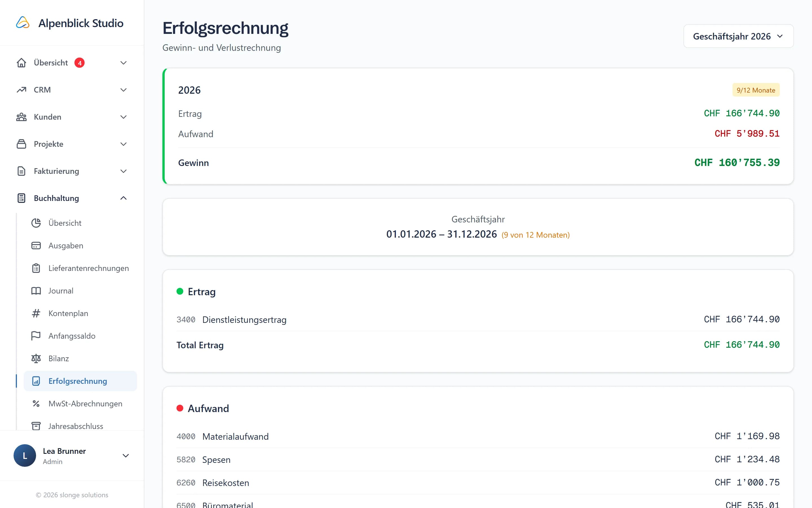This screenshot has width=812, height=508.
Task: Click the © 2026 slonge solutions footer
Action: point(72,495)
